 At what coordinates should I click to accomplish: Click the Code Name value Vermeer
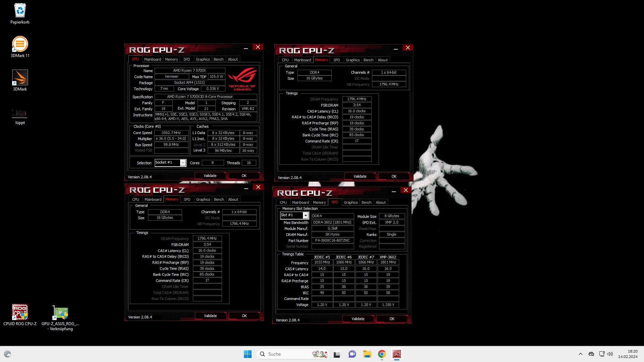click(x=171, y=76)
